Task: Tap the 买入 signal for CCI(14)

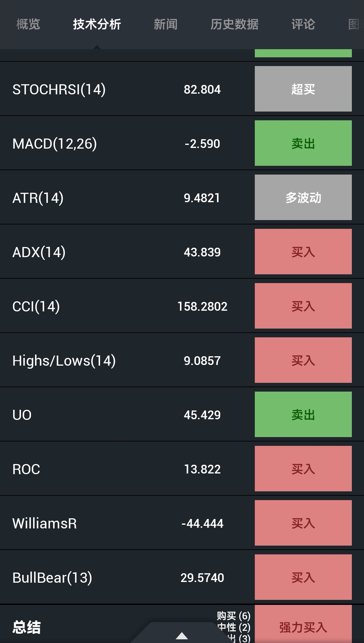Action: pyautogui.click(x=303, y=306)
